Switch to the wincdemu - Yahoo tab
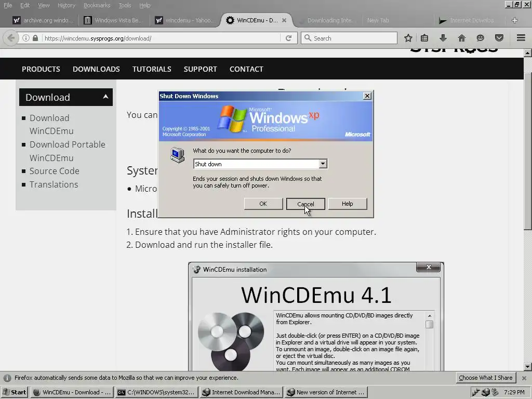 (x=185, y=20)
